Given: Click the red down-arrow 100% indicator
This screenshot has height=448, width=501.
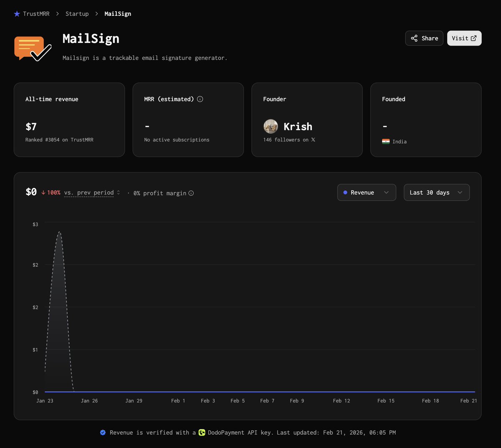Looking at the screenshot, I should (51, 192).
